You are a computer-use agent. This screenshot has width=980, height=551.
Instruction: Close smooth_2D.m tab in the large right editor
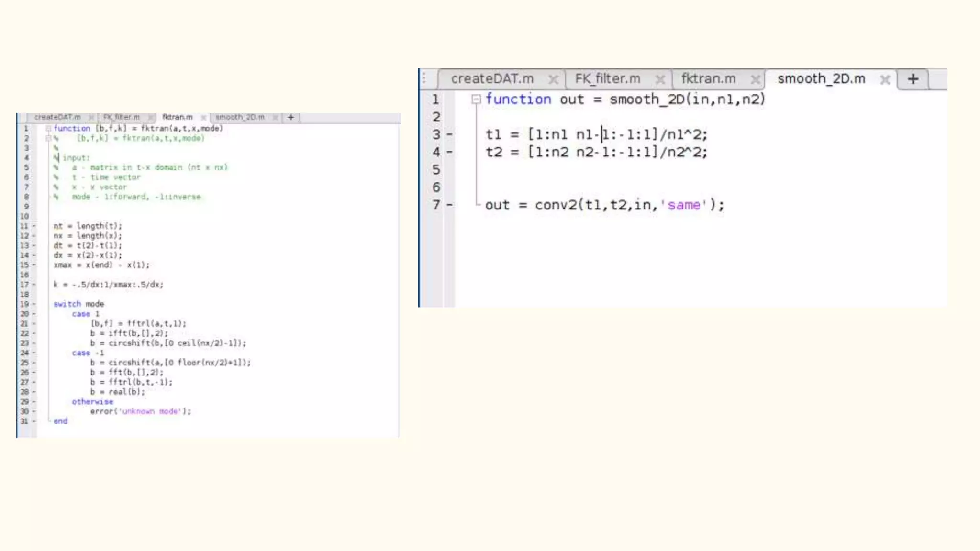coord(885,79)
